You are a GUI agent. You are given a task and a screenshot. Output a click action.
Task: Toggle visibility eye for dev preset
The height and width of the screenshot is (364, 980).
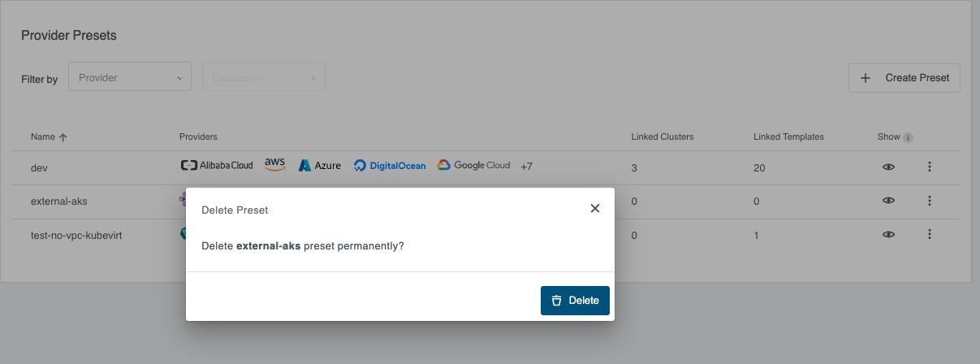(x=889, y=167)
